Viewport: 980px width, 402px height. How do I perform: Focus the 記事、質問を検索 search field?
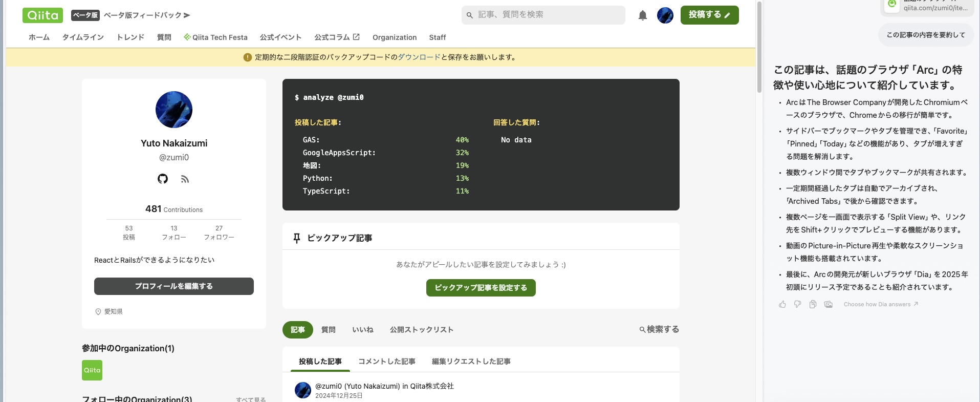coord(543,15)
